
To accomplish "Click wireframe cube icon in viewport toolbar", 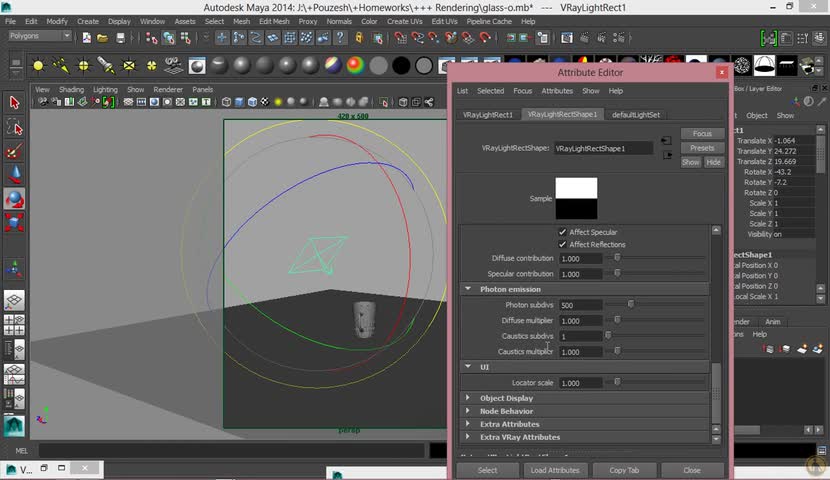I will [227, 102].
